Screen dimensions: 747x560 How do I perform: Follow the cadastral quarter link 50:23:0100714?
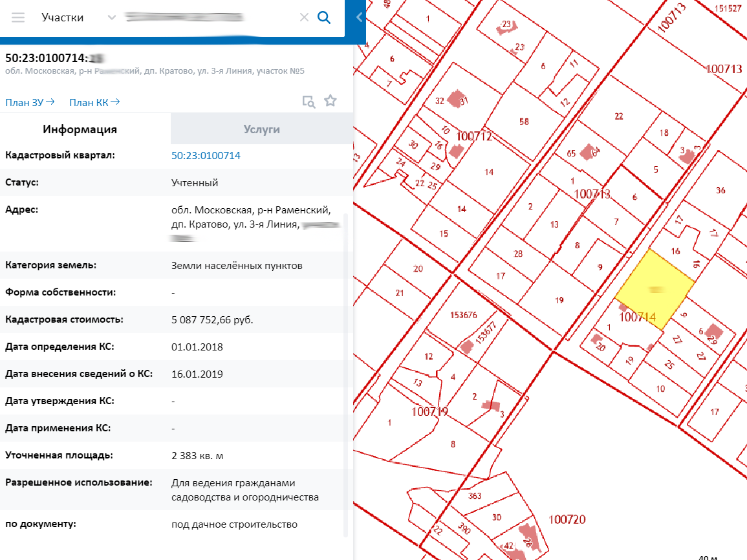(x=206, y=155)
